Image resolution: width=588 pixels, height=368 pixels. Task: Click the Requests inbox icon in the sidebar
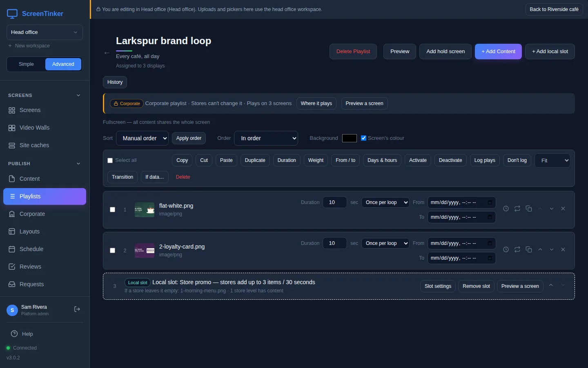(x=12, y=284)
